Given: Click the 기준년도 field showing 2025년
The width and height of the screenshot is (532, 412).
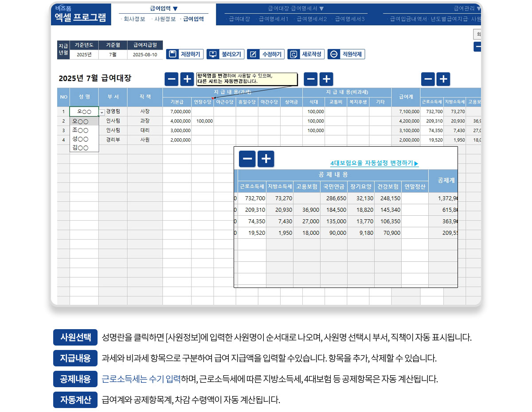Looking at the screenshot, I should coord(84,54).
